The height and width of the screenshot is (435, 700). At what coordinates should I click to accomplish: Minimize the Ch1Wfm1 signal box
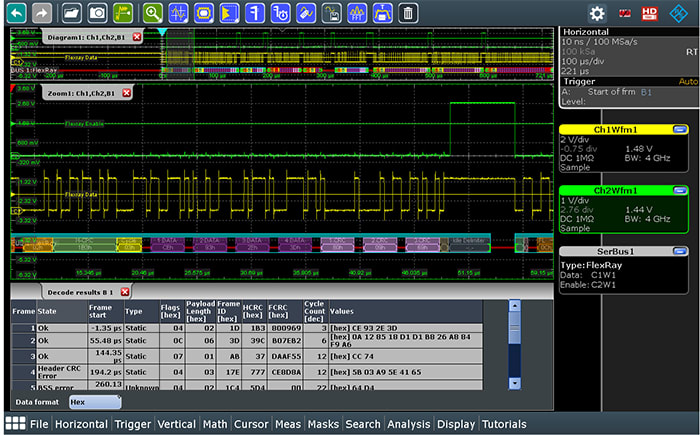point(680,129)
